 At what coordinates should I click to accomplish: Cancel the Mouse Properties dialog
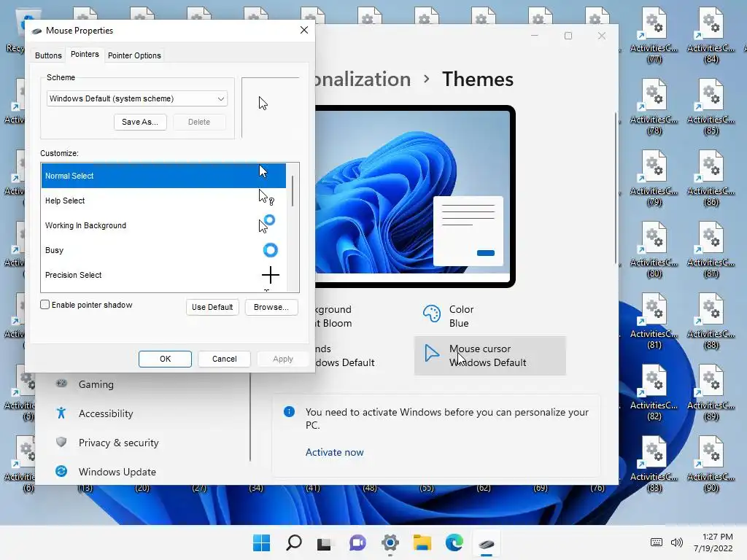225,359
